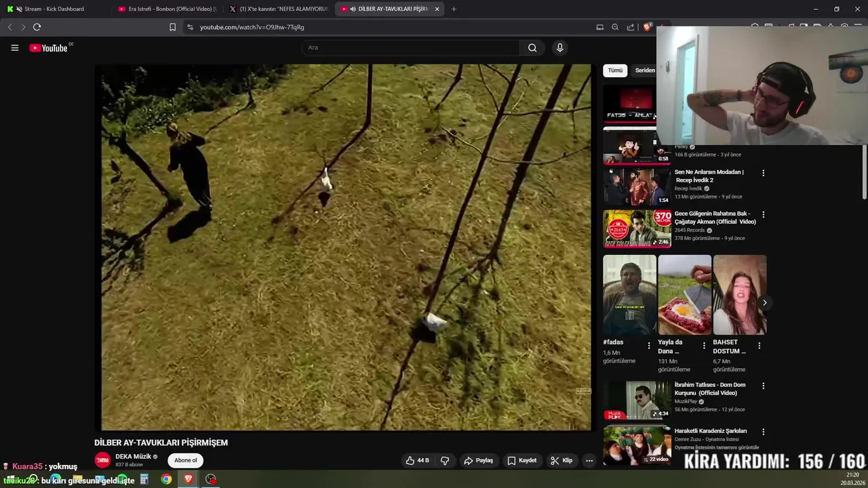Screen dimensions: 868x488
Task: Open the browser zoom magnifier icon
Action: pos(615,27)
